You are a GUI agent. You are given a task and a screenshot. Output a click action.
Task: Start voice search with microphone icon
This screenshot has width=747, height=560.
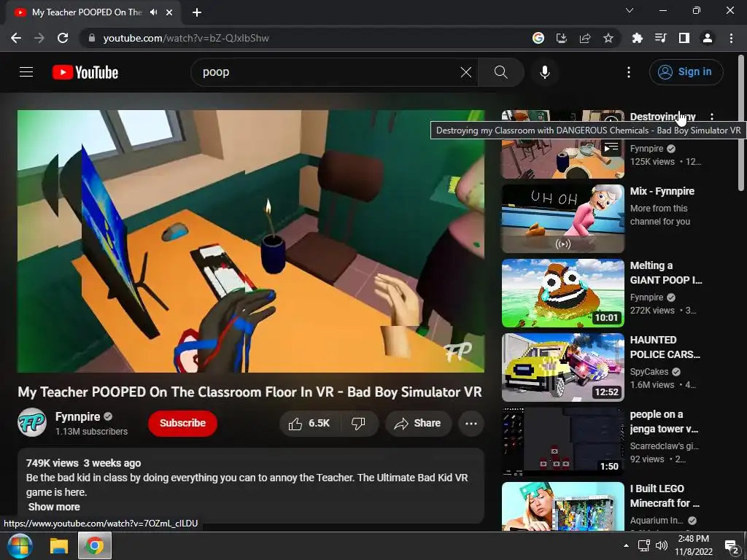544,72
